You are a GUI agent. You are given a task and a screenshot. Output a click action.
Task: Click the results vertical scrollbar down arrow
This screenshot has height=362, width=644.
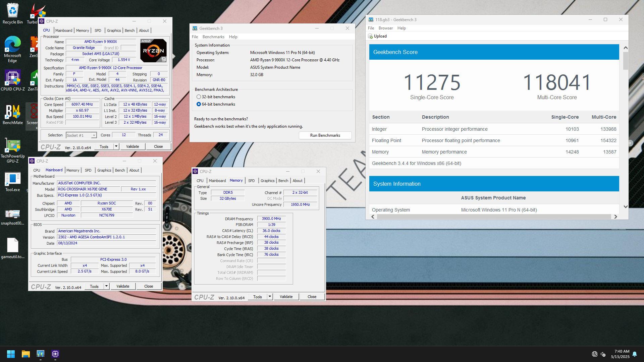(626, 206)
